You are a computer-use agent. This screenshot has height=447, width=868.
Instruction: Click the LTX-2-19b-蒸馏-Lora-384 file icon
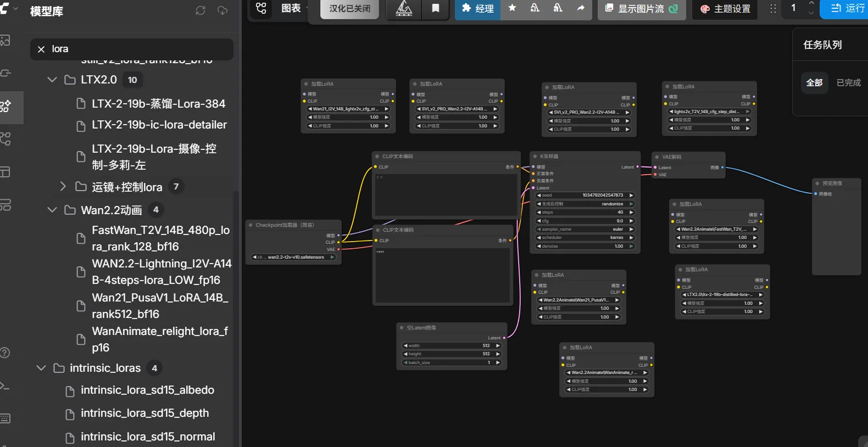81,104
